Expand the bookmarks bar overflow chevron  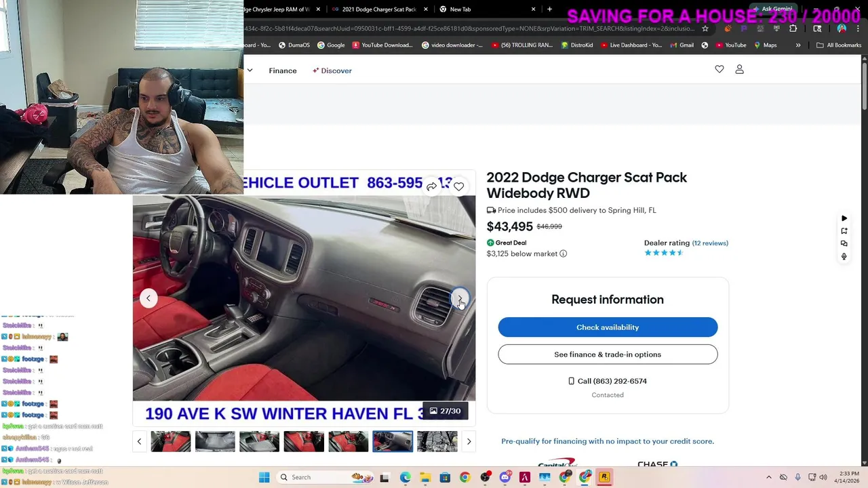click(798, 45)
